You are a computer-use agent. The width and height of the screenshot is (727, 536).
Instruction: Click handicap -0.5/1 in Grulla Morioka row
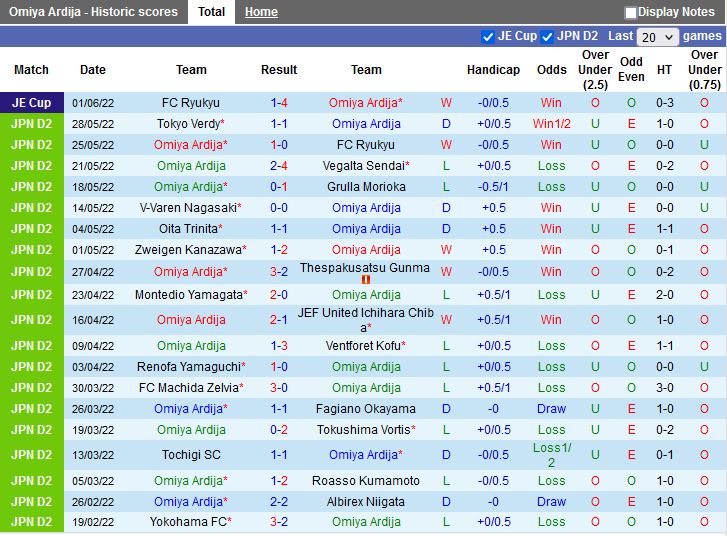click(x=493, y=186)
